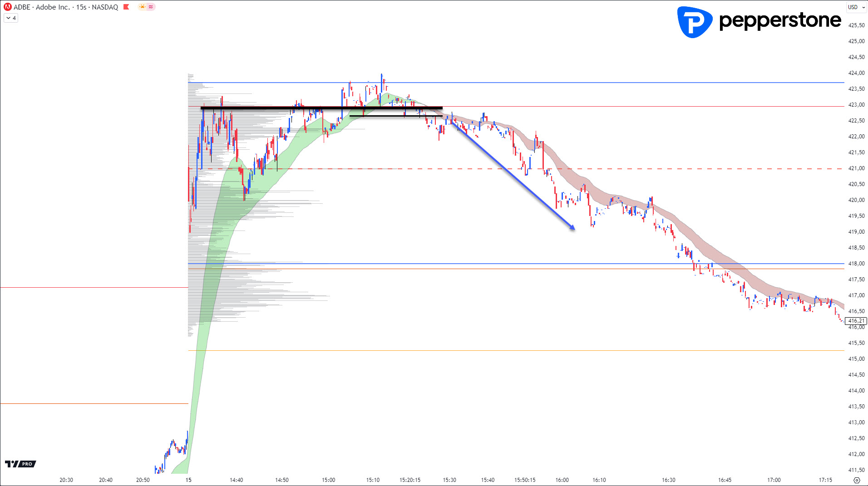Click the 414,00 price axis label
Image resolution: width=868 pixels, height=486 pixels.
tap(856, 391)
